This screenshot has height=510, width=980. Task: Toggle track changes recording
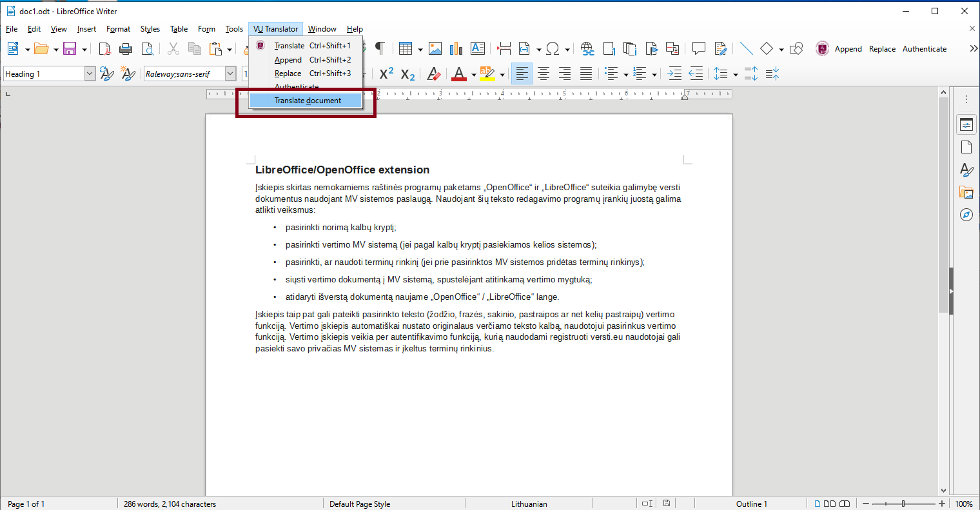721,49
